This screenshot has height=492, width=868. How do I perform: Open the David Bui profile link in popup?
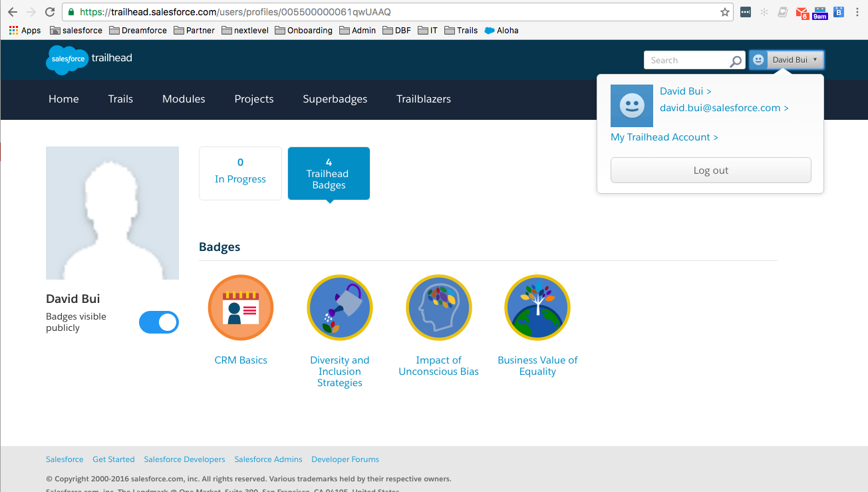click(x=686, y=91)
